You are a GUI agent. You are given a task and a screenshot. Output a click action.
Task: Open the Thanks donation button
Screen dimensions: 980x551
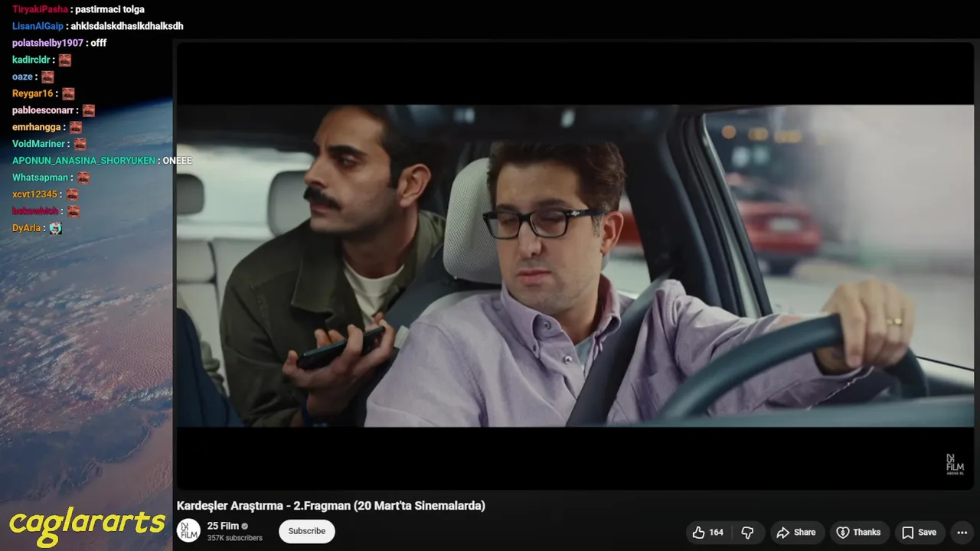(858, 533)
